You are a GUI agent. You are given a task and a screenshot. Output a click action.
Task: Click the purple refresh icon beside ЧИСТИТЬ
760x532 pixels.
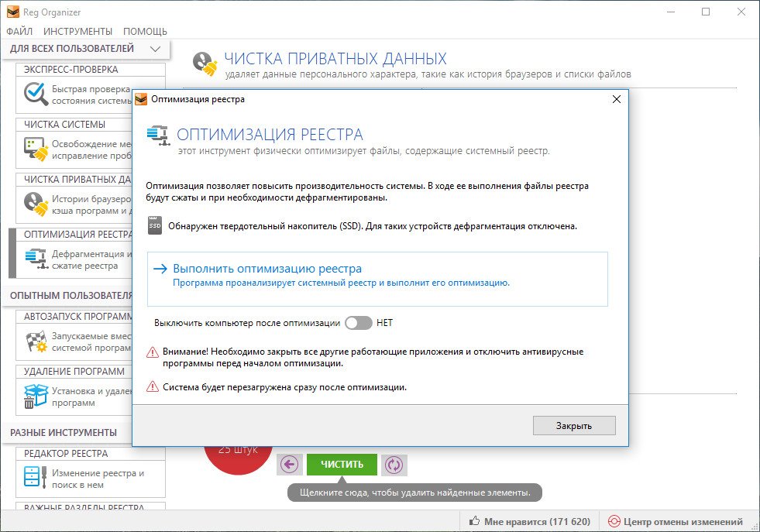coord(394,465)
